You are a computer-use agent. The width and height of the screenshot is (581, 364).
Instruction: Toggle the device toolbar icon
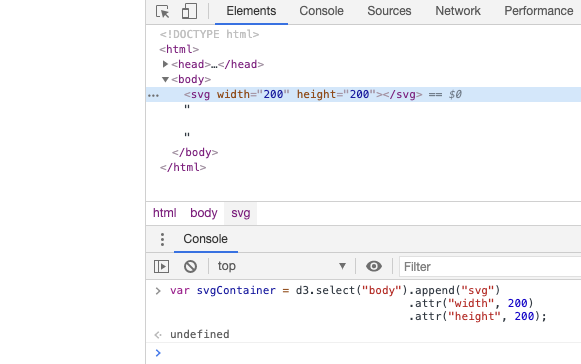coord(189,11)
